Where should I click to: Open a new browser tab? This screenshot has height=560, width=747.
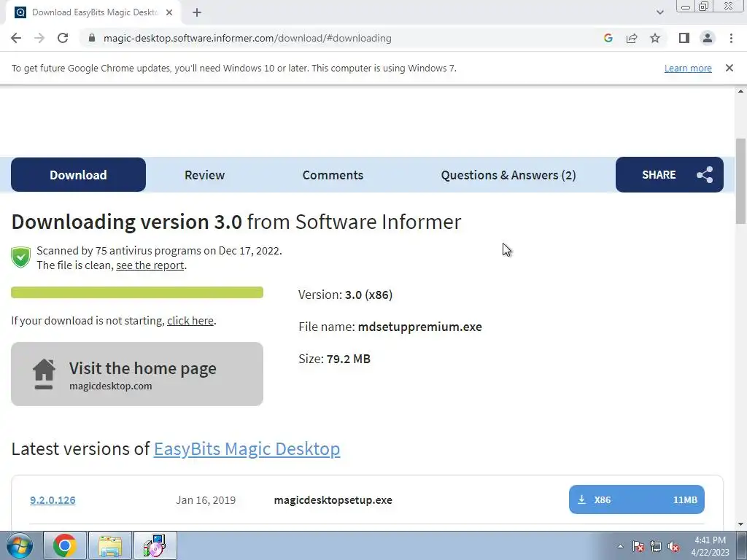pyautogui.click(x=197, y=12)
